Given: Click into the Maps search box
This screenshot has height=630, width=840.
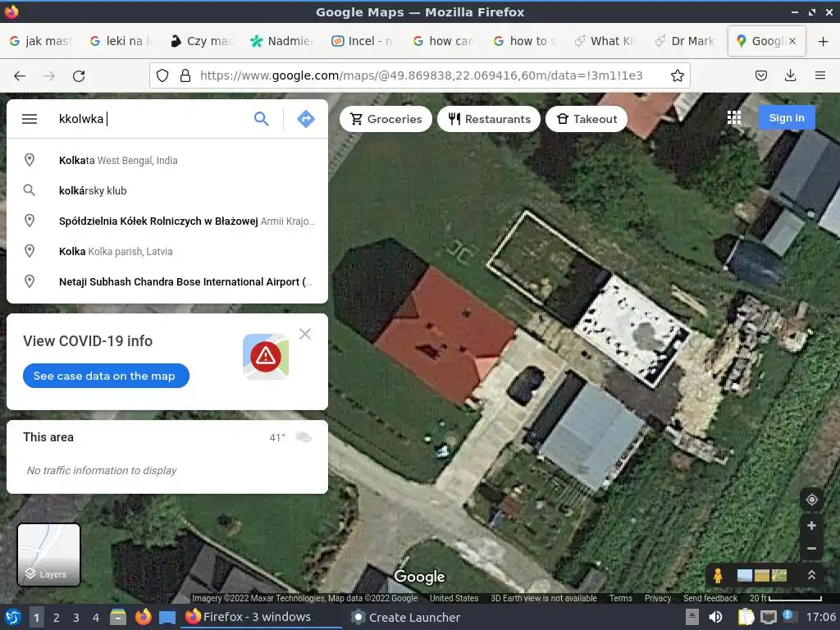Looking at the screenshot, I should tap(150, 119).
